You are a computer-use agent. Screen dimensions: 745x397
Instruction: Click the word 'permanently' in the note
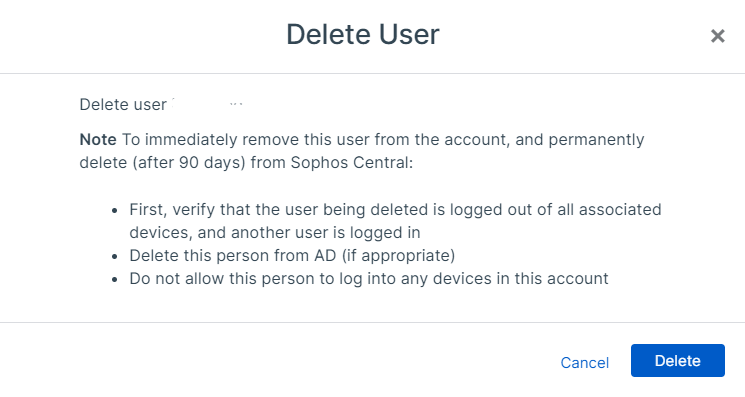point(596,140)
